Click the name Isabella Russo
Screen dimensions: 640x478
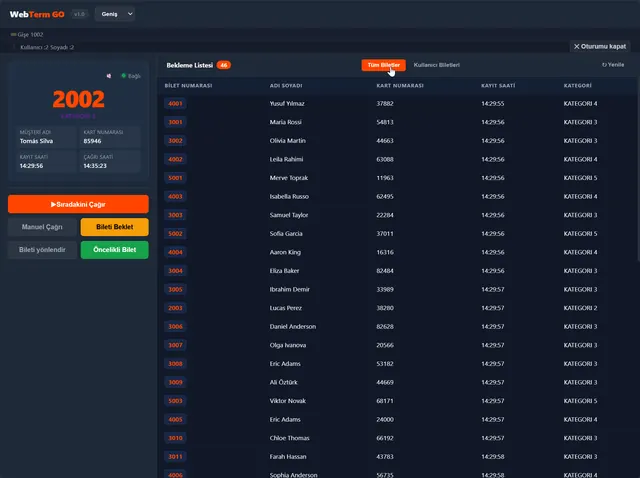click(x=289, y=196)
